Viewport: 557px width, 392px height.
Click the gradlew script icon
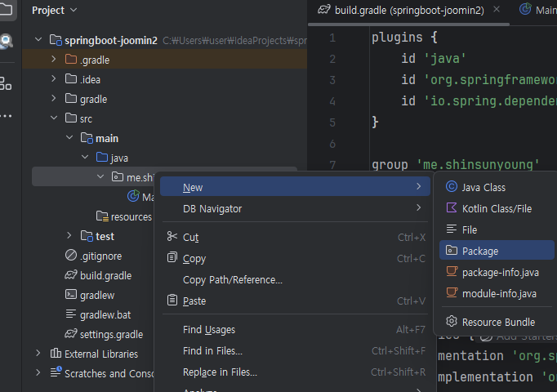point(71,294)
